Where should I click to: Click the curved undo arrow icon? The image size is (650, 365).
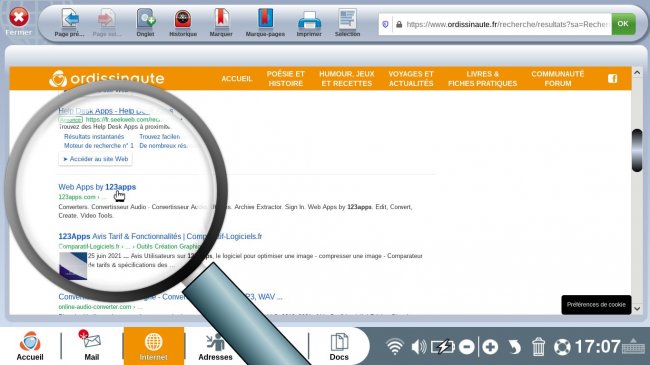(514, 347)
